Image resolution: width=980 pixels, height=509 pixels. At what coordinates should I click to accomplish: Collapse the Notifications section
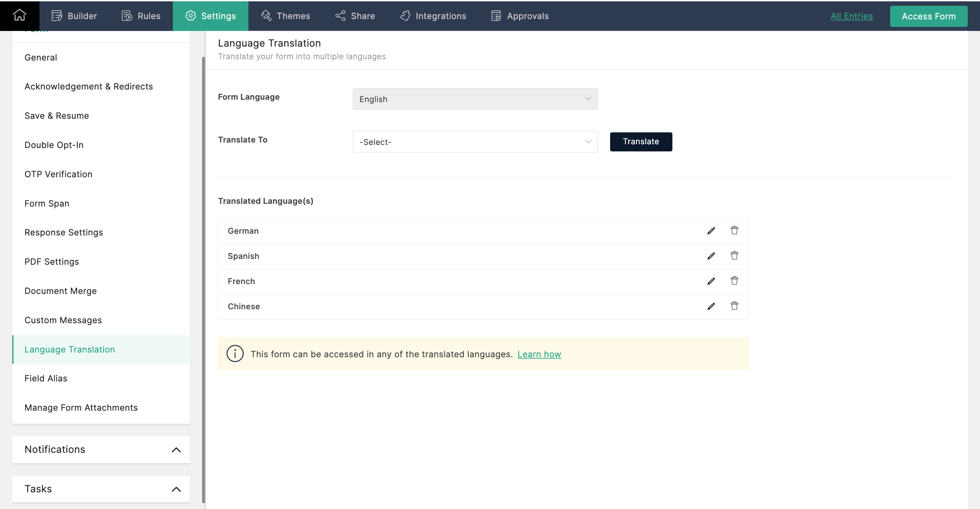click(x=176, y=450)
